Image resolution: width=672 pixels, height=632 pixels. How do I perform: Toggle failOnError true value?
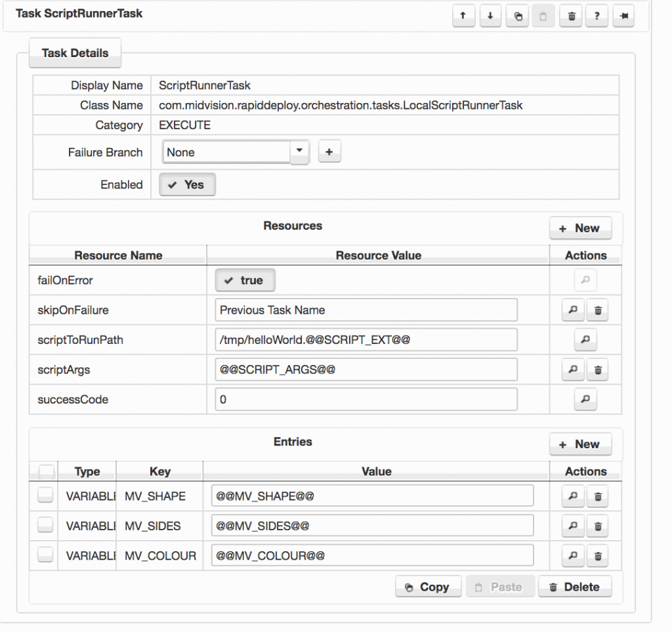tap(245, 281)
